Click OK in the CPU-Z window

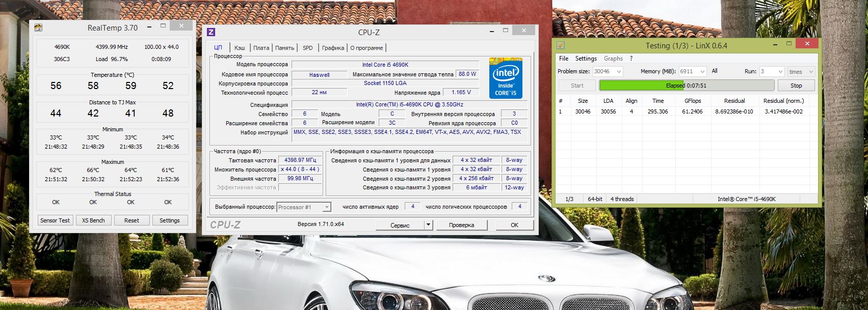click(x=514, y=225)
